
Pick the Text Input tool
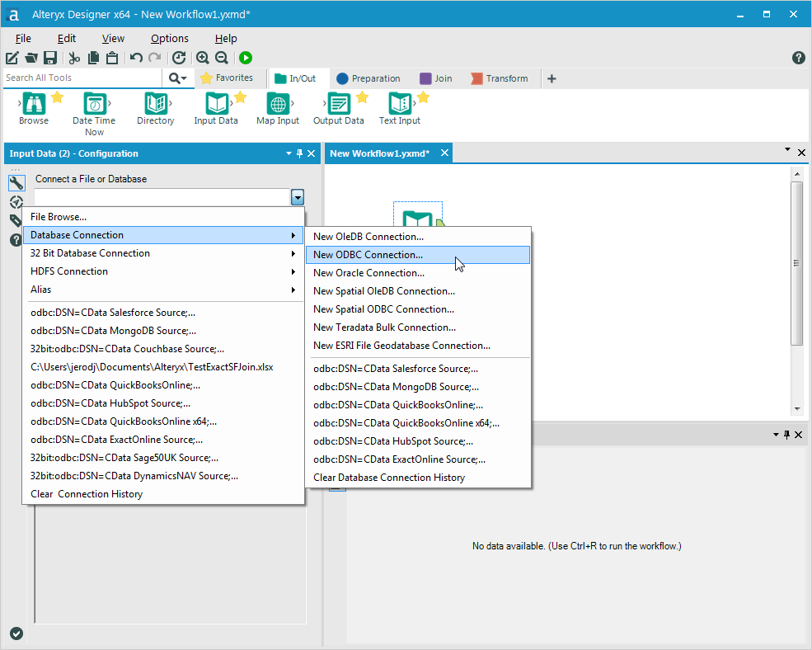coord(400,104)
